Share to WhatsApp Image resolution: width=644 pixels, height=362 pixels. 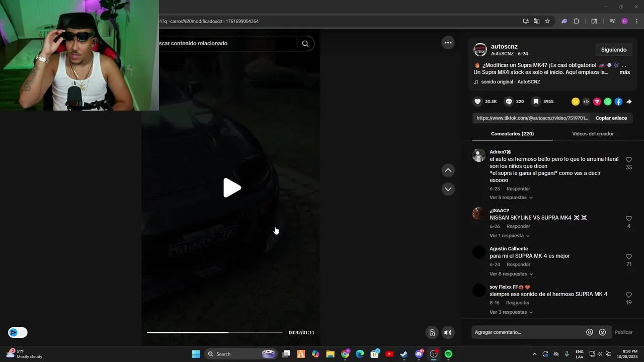(x=608, y=102)
